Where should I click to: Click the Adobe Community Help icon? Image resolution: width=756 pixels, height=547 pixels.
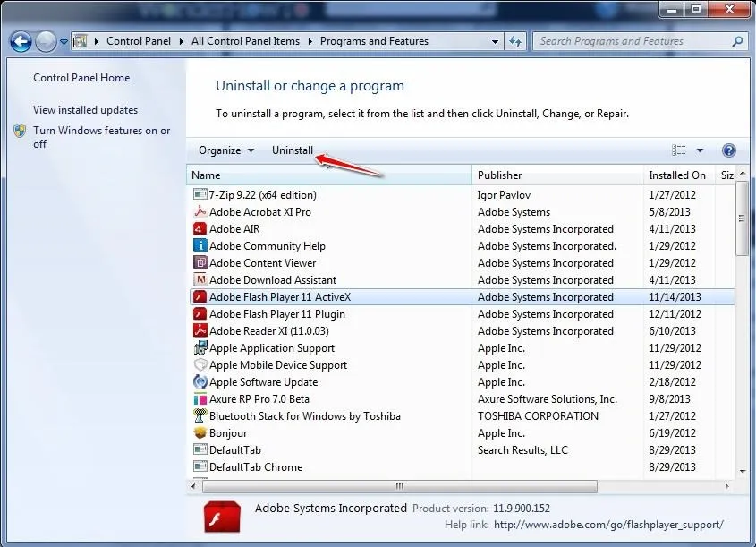coord(200,245)
